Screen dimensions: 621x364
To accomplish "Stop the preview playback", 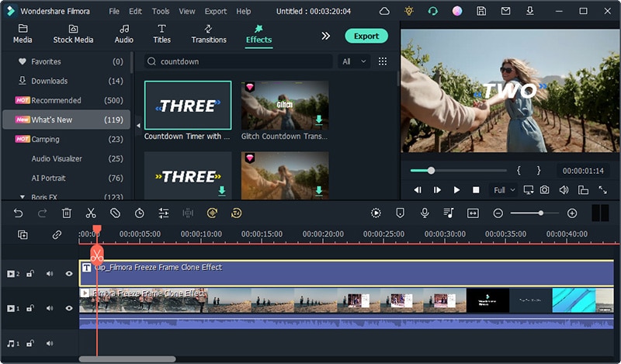I will click(x=476, y=190).
